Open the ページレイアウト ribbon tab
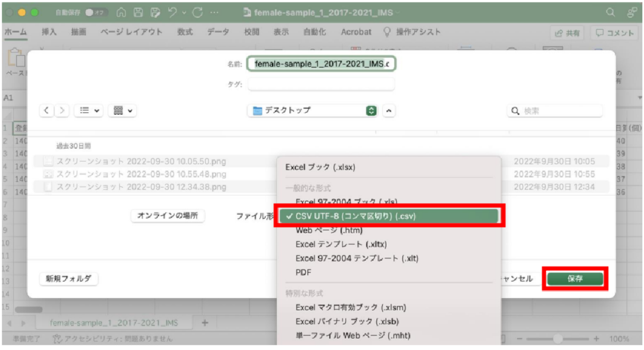 pyautogui.click(x=132, y=32)
